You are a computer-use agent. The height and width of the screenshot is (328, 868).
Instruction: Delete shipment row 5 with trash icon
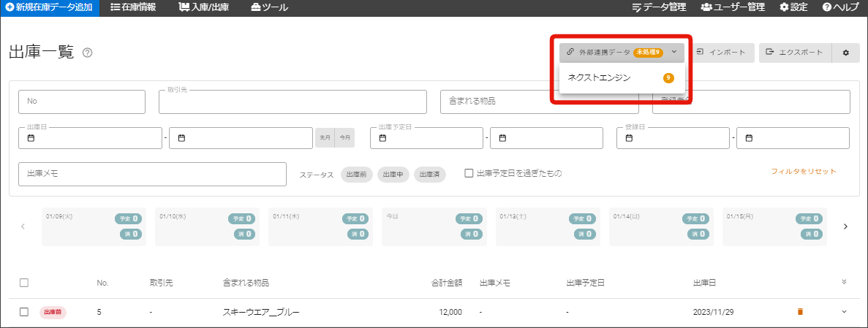coord(800,312)
